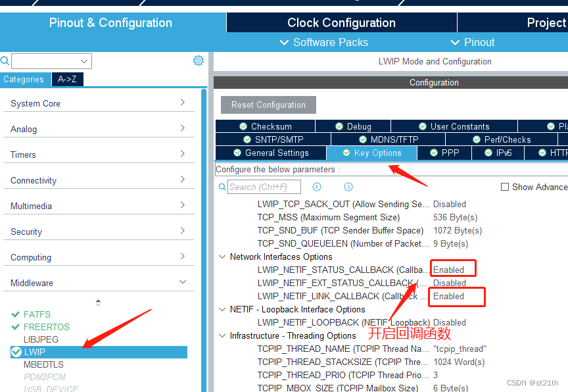Click the Reset Configuration button

268,105
